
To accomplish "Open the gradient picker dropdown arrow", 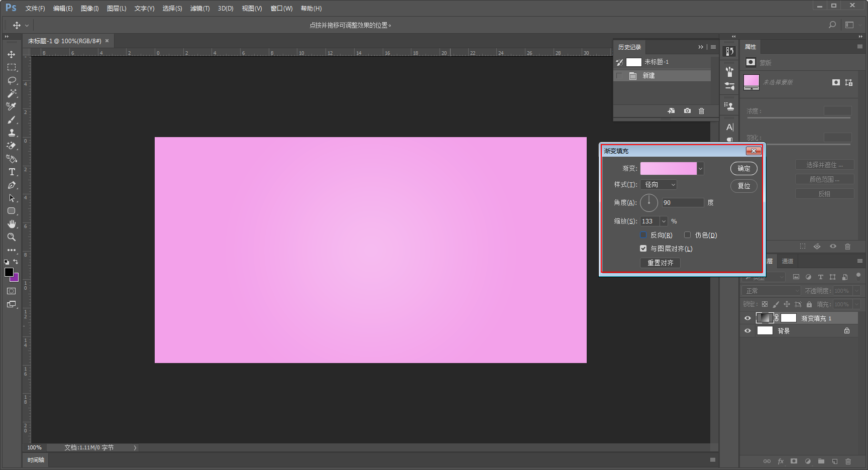I will coord(700,169).
